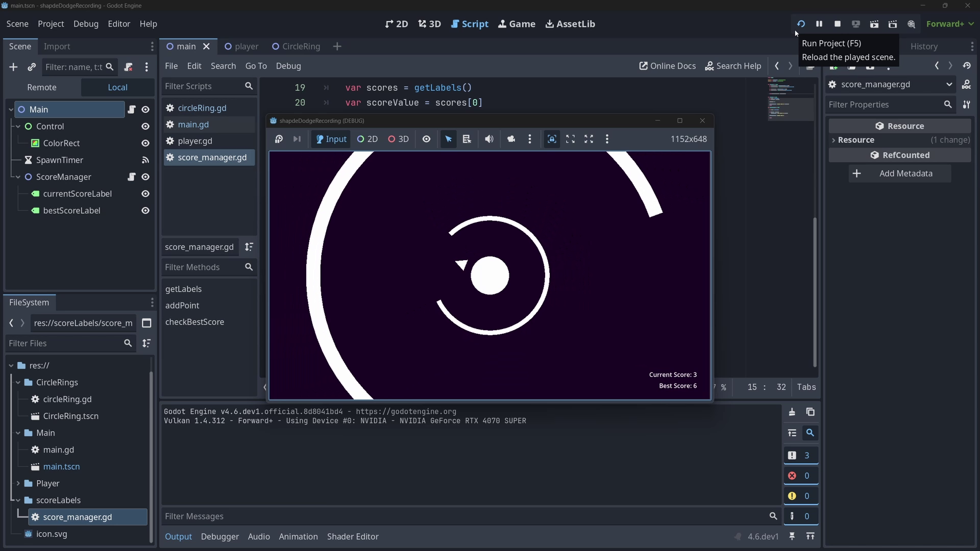
Task: Switch to the Debugger bottom tab
Action: (219, 536)
